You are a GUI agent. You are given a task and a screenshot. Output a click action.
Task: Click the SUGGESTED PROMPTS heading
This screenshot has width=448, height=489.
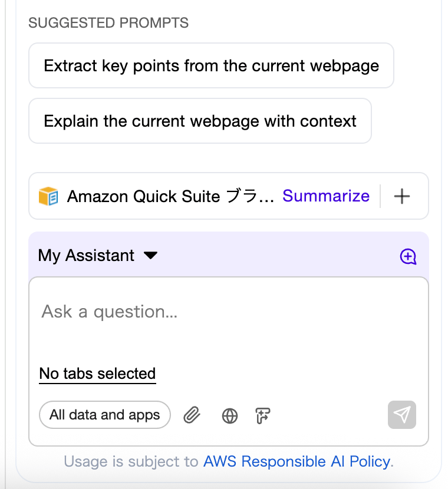pyautogui.click(x=108, y=23)
